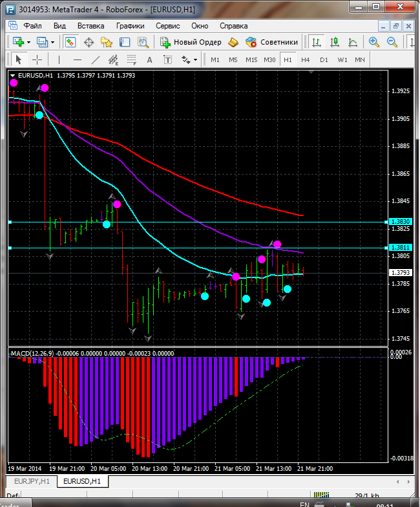Expand the New Chart dropdown arrow
This screenshot has height=507, width=420.
28,43
